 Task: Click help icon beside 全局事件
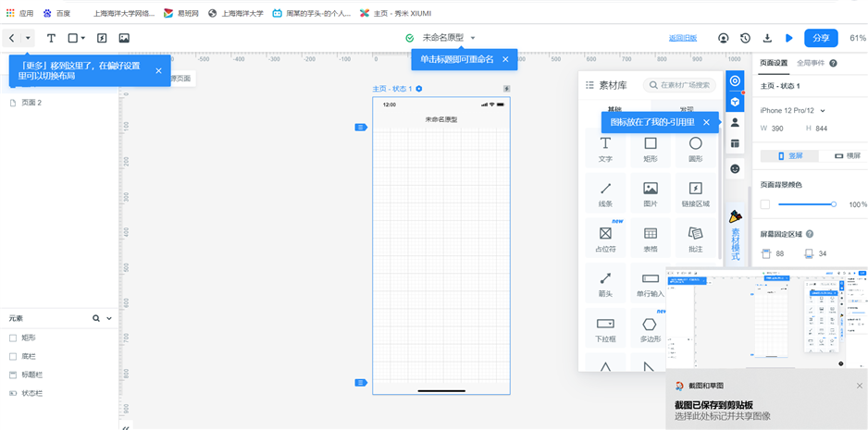(833, 63)
